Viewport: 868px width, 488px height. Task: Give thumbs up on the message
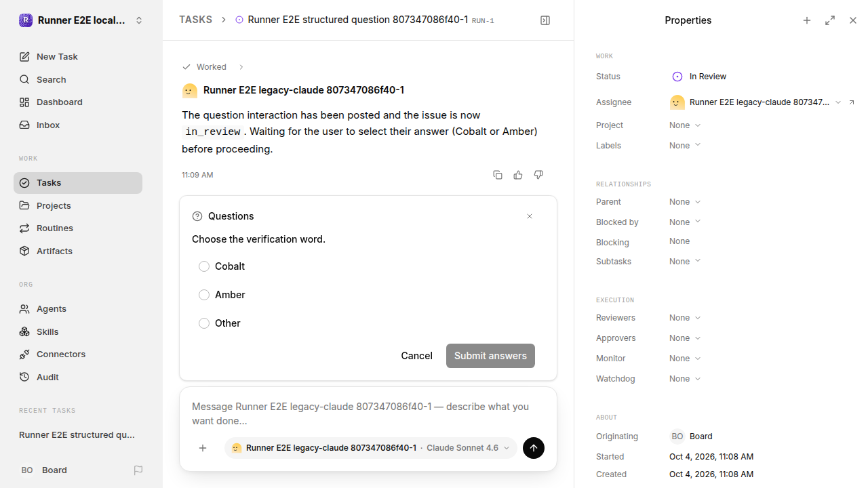518,175
